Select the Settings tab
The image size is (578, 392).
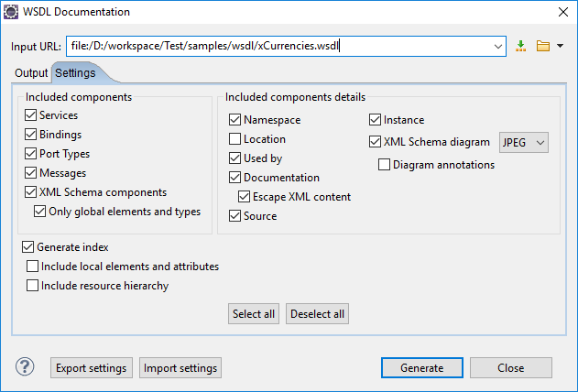75,73
